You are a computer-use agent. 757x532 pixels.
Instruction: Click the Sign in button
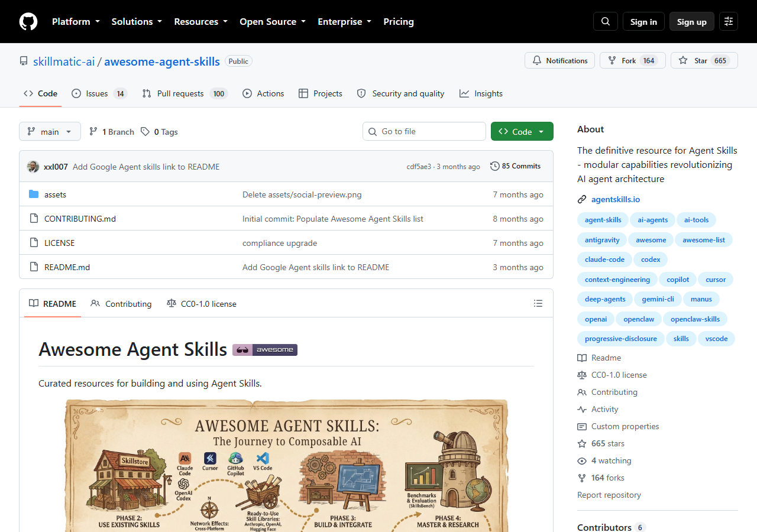coord(643,21)
